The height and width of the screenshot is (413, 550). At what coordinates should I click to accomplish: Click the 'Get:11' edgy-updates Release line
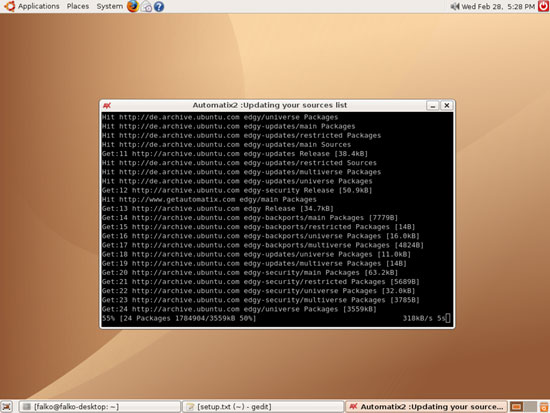pyautogui.click(x=235, y=154)
